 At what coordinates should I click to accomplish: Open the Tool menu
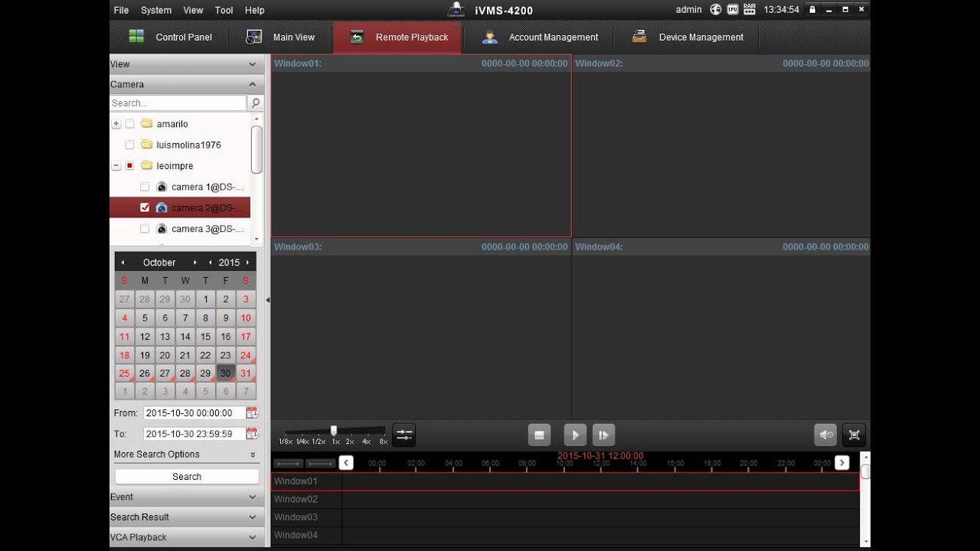[224, 10]
